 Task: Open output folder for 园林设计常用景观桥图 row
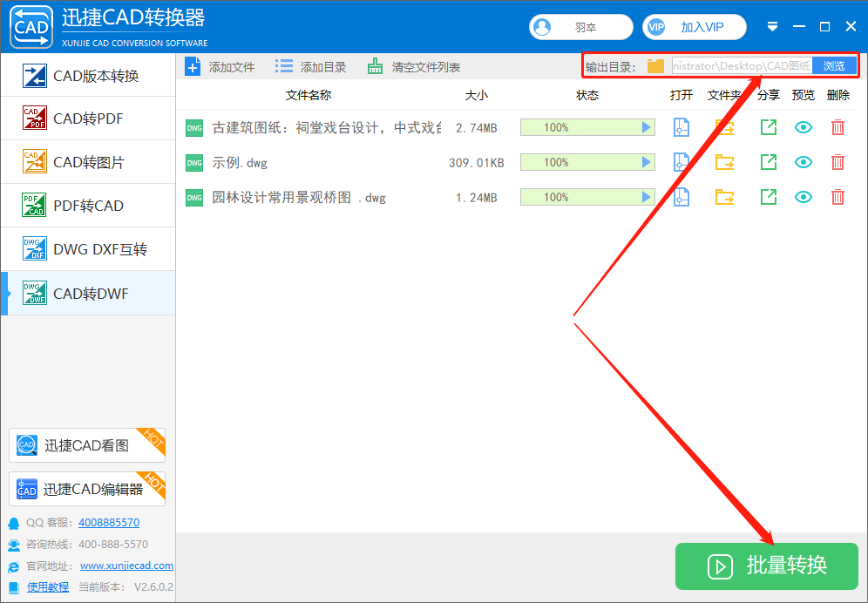click(724, 197)
